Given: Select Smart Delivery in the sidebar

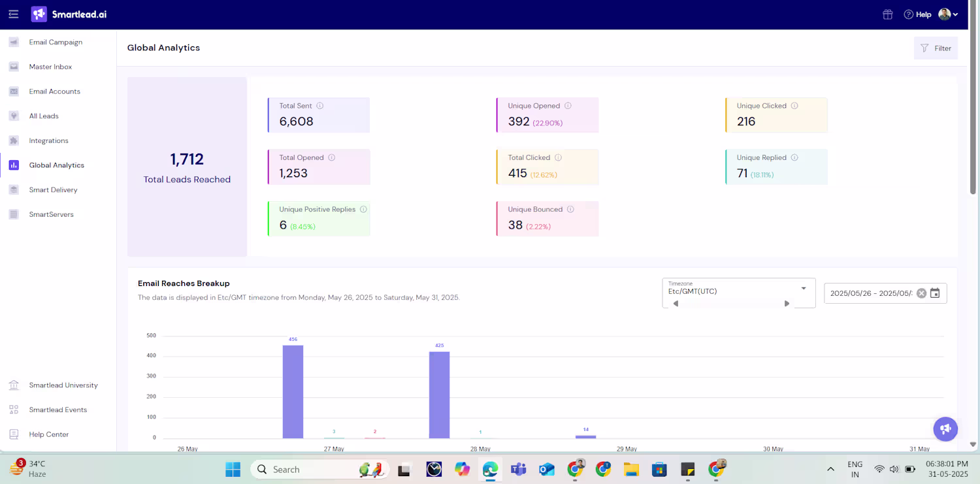Looking at the screenshot, I should coord(53,190).
